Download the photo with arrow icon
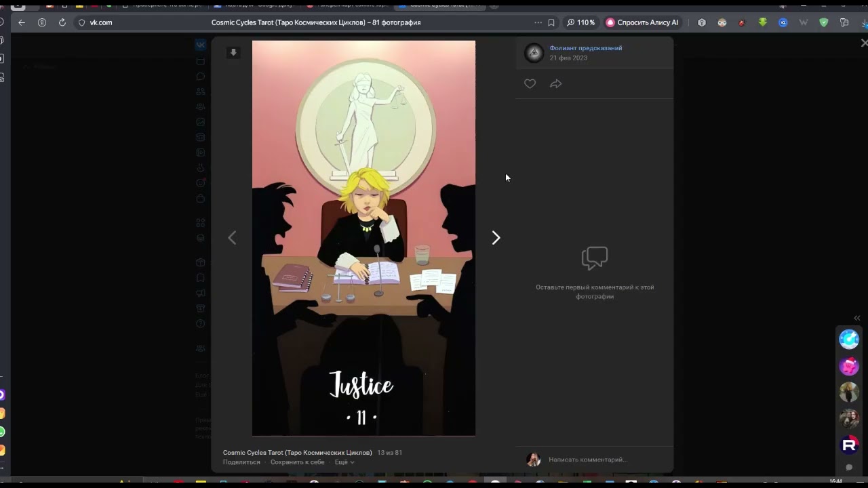 click(233, 52)
